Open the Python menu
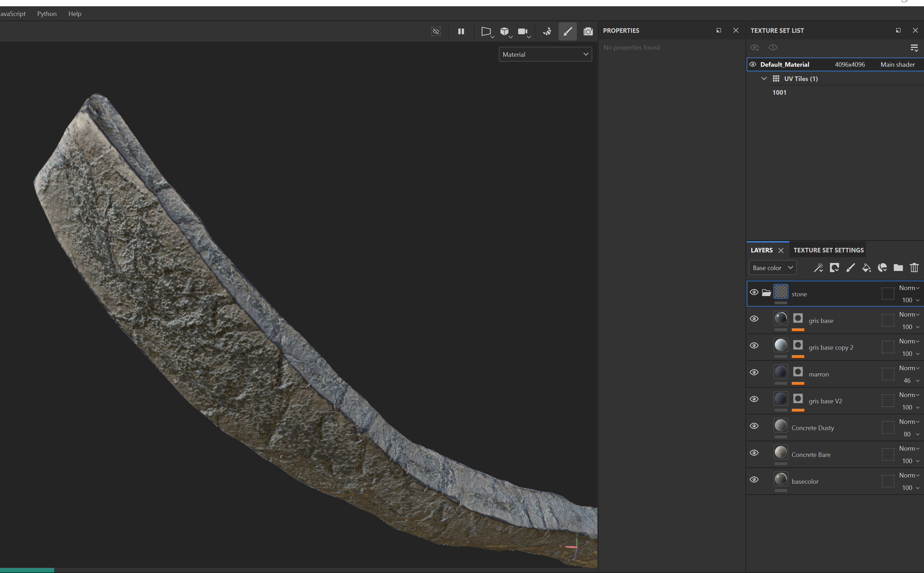924x573 pixels. 47,14
